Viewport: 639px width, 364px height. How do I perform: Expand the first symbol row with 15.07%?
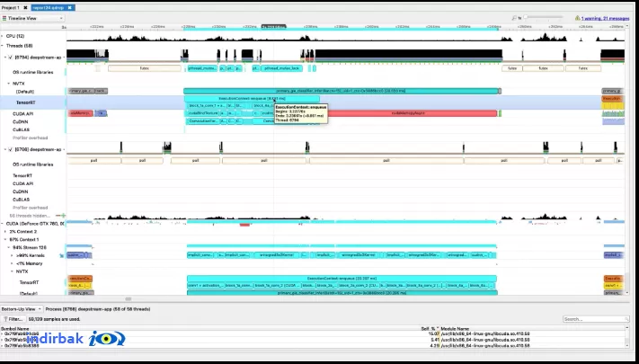[2, 334]
